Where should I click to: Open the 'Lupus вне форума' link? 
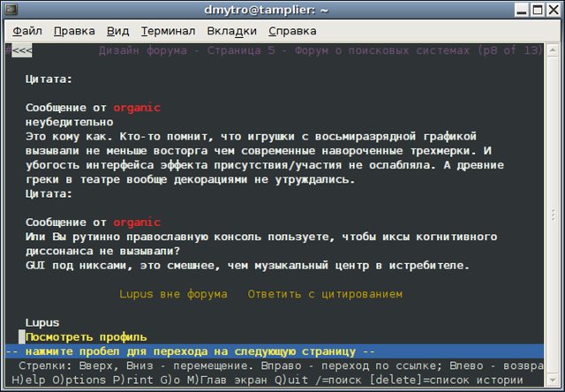point(173,294)
